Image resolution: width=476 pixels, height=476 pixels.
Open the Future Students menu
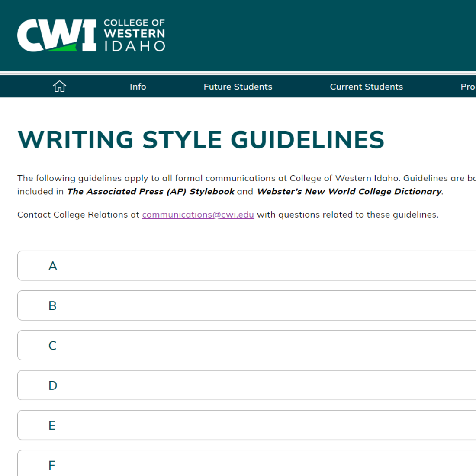pos(238,87)
